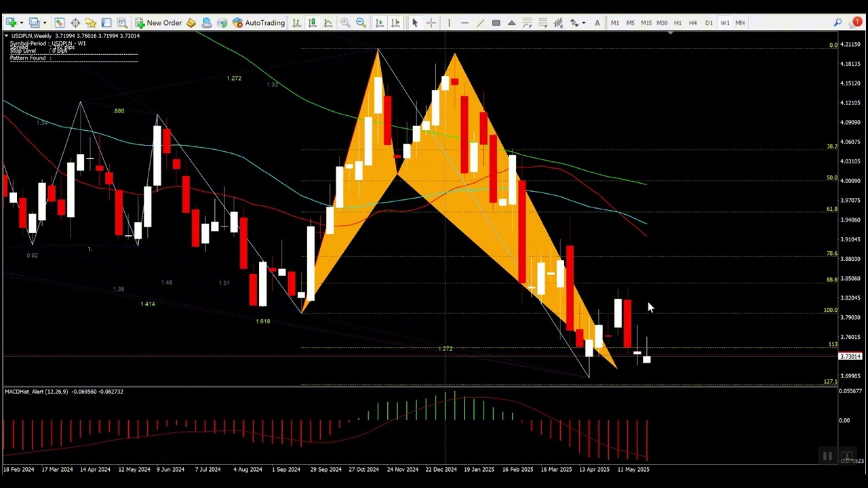Click the Profiles icon

coord(34,23)
